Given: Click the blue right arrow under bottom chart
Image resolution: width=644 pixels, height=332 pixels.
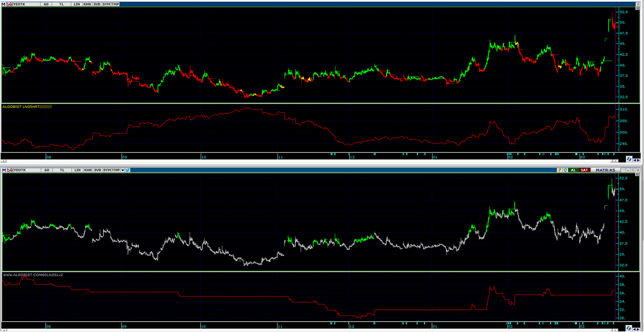Looking at the screenshot, I should coord(638,329).
